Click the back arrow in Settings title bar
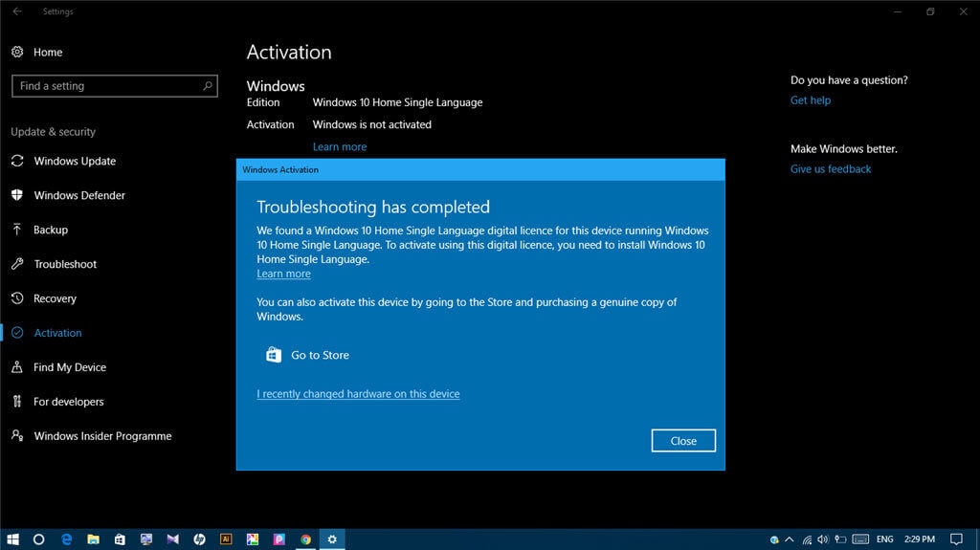980x550 pixels. 17,11
